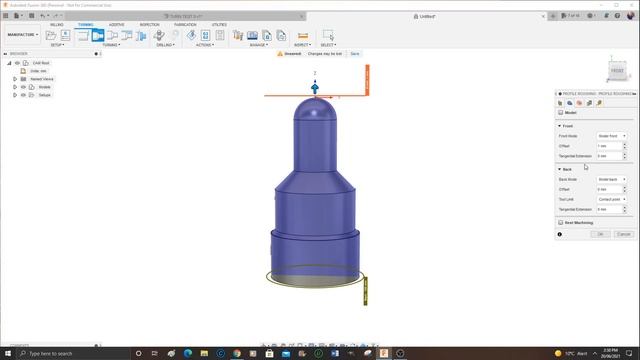
Task: Enable the Model checkbox
Action: (x=560, y=113)
